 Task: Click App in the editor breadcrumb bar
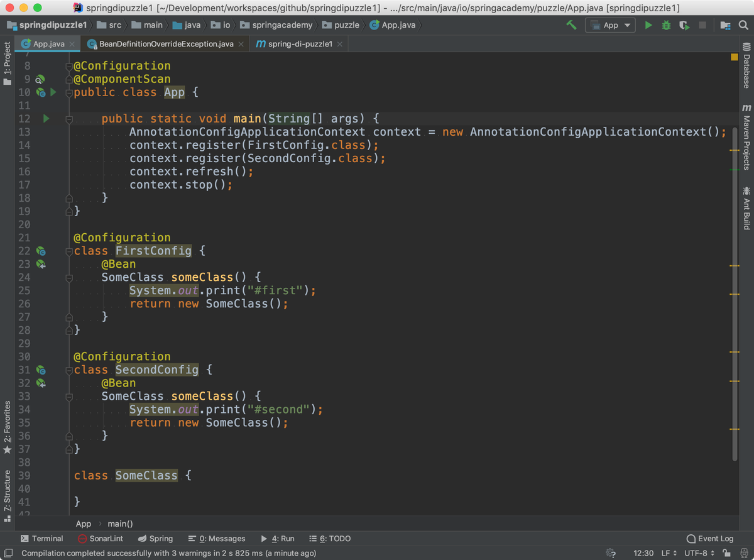[x=84, y=524]
